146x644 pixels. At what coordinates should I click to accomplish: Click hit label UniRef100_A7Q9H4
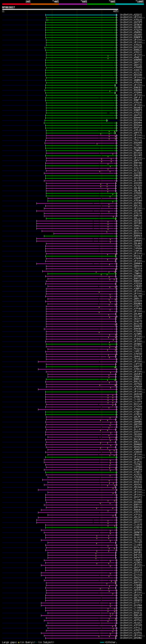click(131, 93)
